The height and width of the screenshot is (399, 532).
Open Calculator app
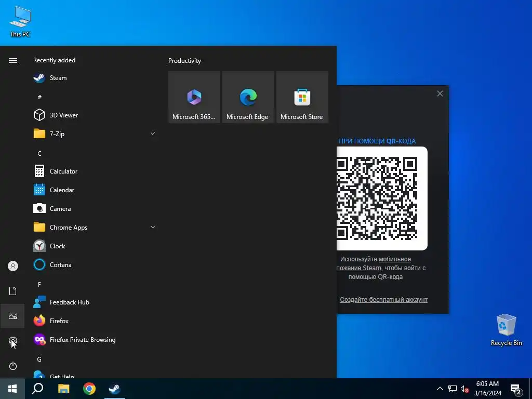[x=95, y=171]
